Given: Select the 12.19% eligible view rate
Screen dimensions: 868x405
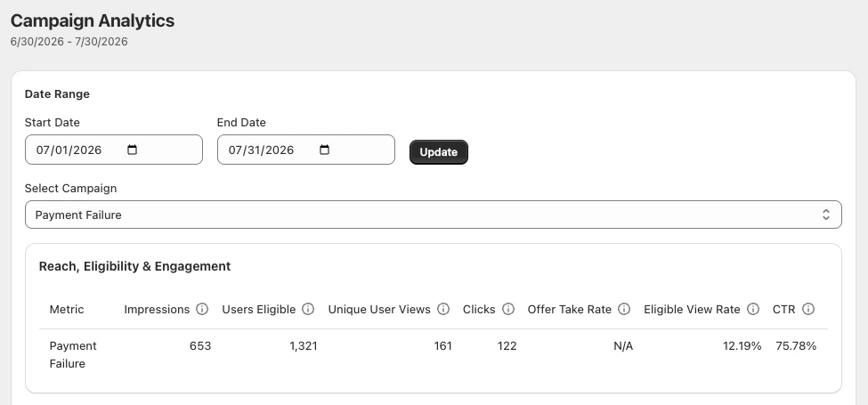Looking at the screenshot, I should click(x=742, y=345).
